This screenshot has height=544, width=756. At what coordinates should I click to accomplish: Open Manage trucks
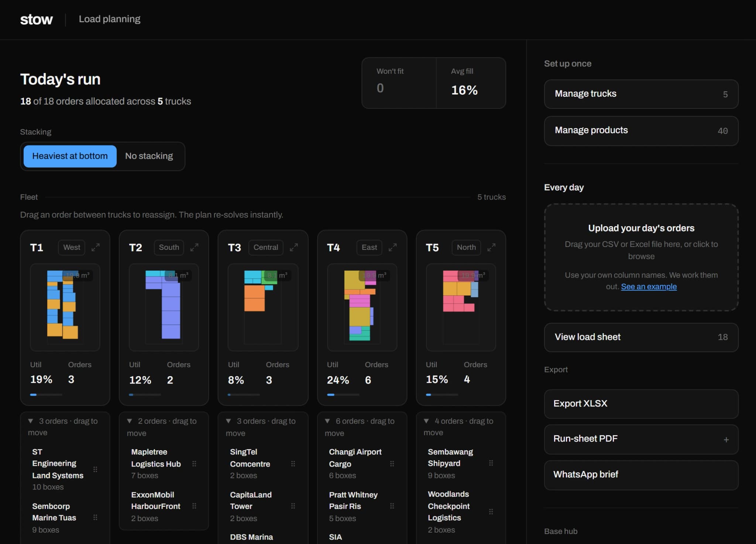click(641, 94)
